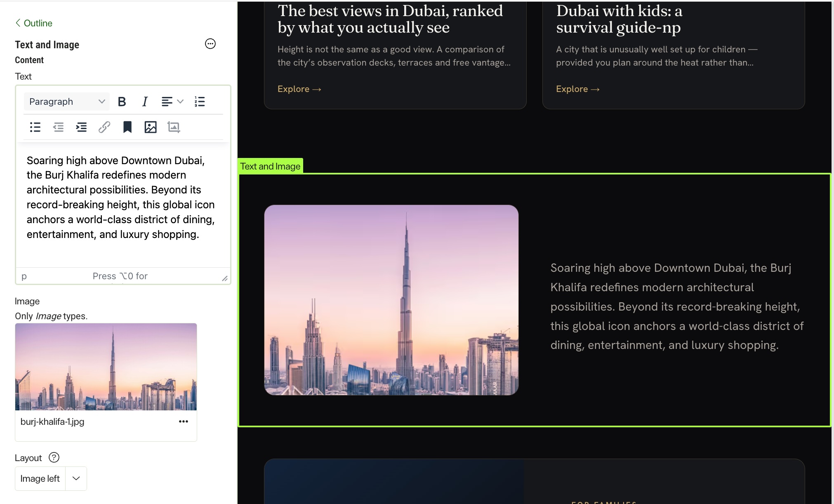Click the Content section label
Viewport: 834px width, 504px height.
click(x=29, y=60)
